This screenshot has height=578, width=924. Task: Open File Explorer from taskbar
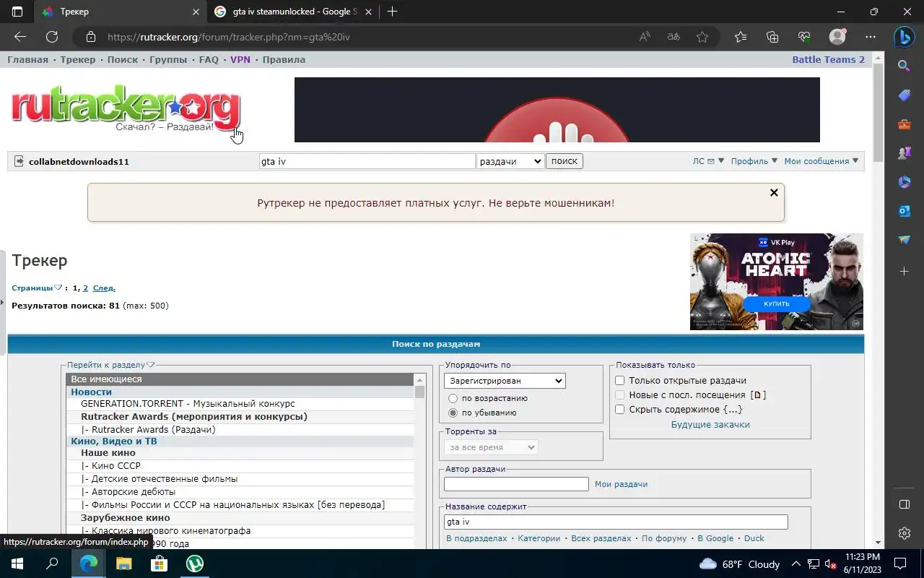[x=123, y=564]
